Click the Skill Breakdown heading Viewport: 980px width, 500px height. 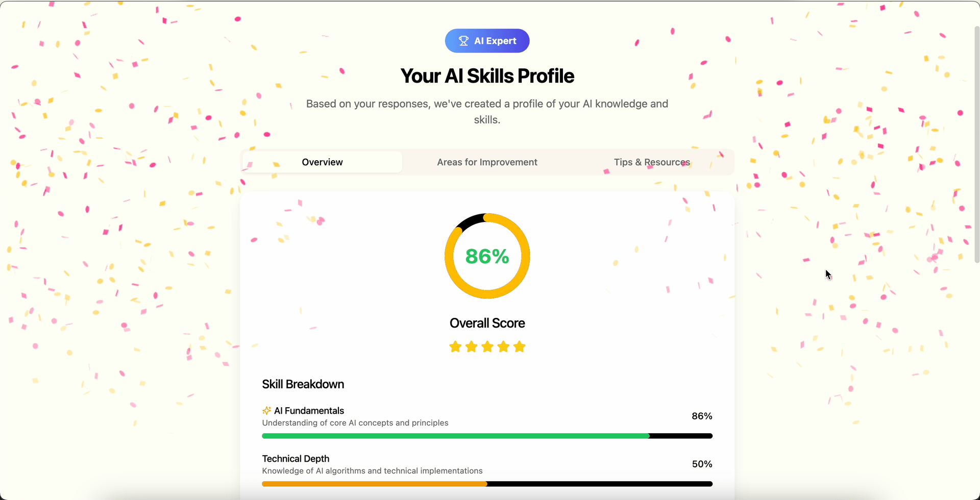tap(303, 384)
